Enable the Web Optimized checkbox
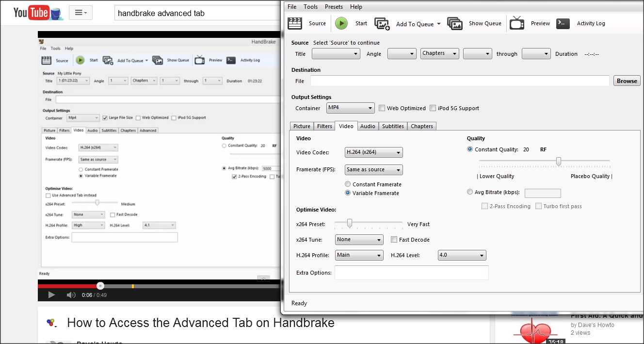Viewport: 644px width, 344px height. [x=382, y=108]
